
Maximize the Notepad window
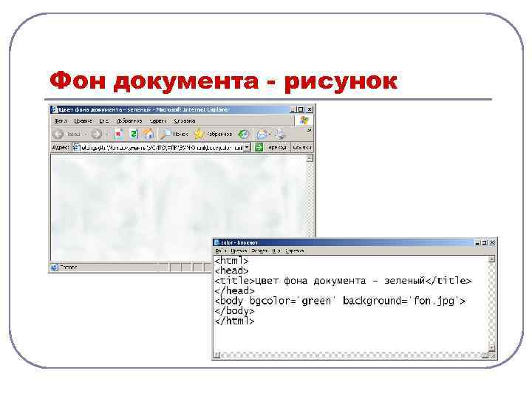point(485,242)
